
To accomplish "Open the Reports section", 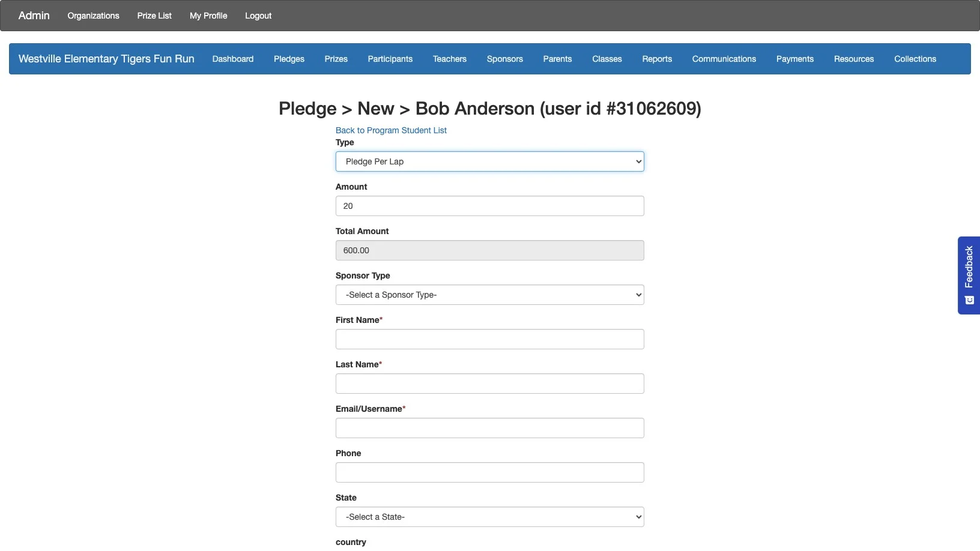I will point(657,59).
